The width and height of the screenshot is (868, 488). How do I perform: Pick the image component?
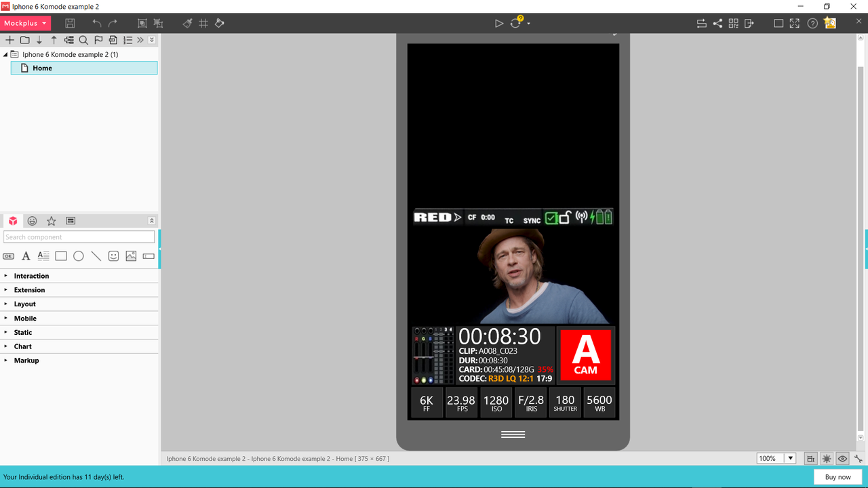click(131, 256)
